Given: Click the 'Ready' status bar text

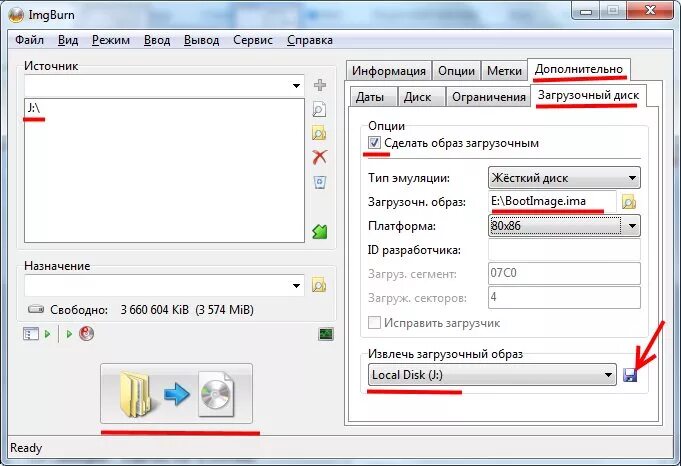Looking at the screenshot, I should [x=26, y=448].
